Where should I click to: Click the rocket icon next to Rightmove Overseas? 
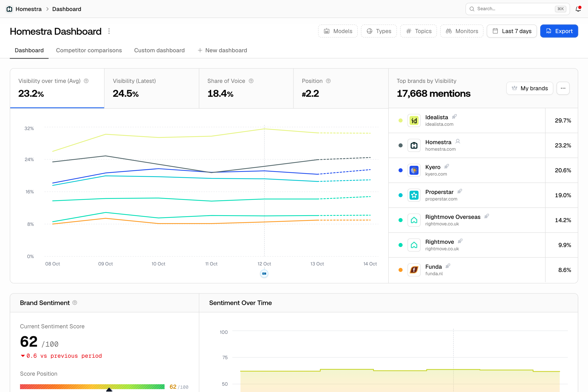[x=487, y=216]
